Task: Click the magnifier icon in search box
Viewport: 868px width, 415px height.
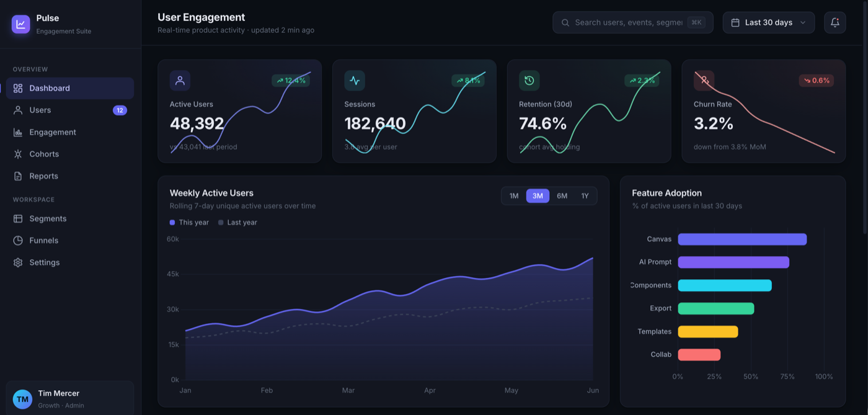Action: (x=565, y=22)
